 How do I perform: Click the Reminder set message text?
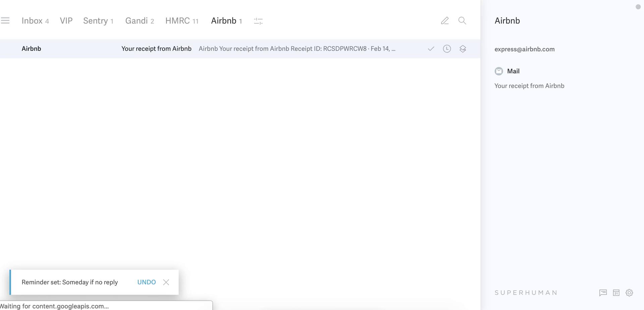pyautogui.click(x=70, y=282)
